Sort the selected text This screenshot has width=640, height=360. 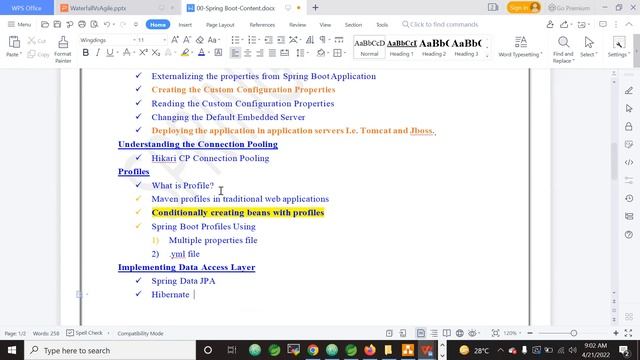point(310,40)
